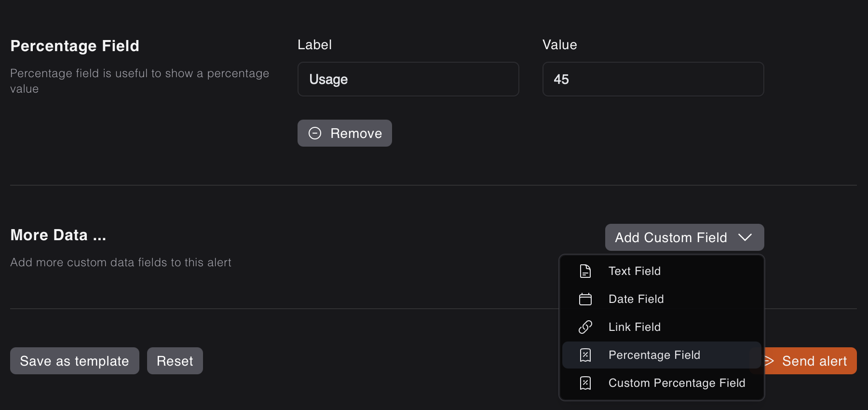Click the document icon beside Text Field
868x410 pixels.
pos(585,271)
